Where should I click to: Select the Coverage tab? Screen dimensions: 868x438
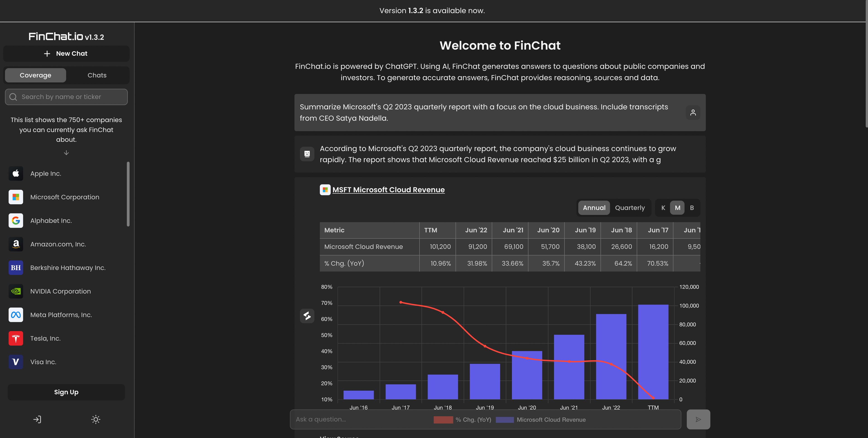click(35, 75)
